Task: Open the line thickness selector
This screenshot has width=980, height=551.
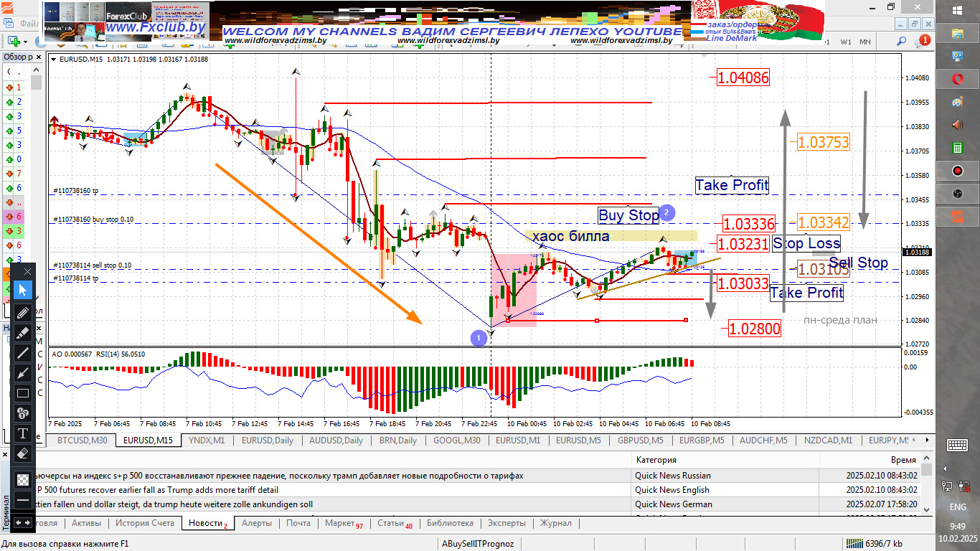Action: click(22, 499)
